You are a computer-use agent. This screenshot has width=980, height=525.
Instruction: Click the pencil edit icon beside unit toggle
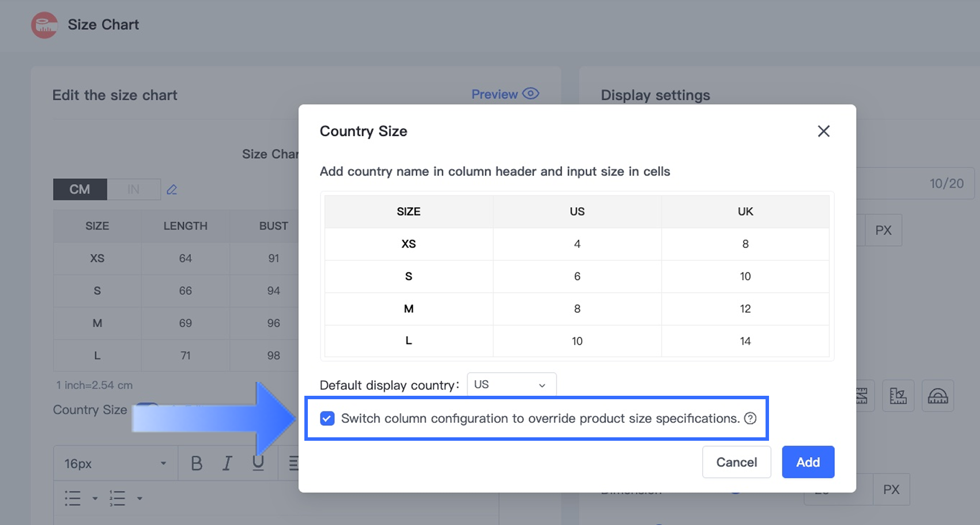point(172,189)
